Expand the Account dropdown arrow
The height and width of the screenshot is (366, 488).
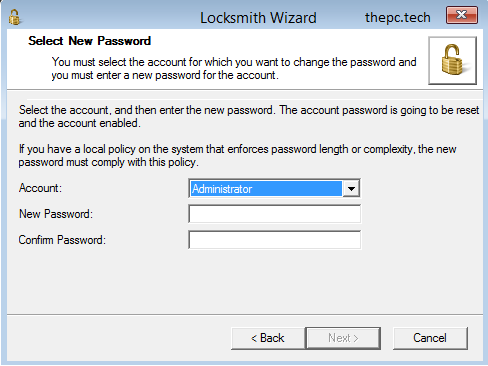click(351, 189)
